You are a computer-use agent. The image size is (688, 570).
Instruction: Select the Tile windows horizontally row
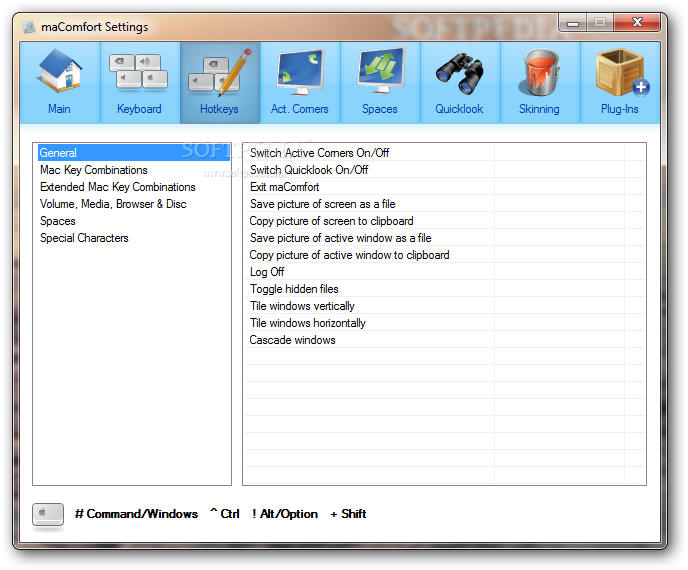point(444,323)
